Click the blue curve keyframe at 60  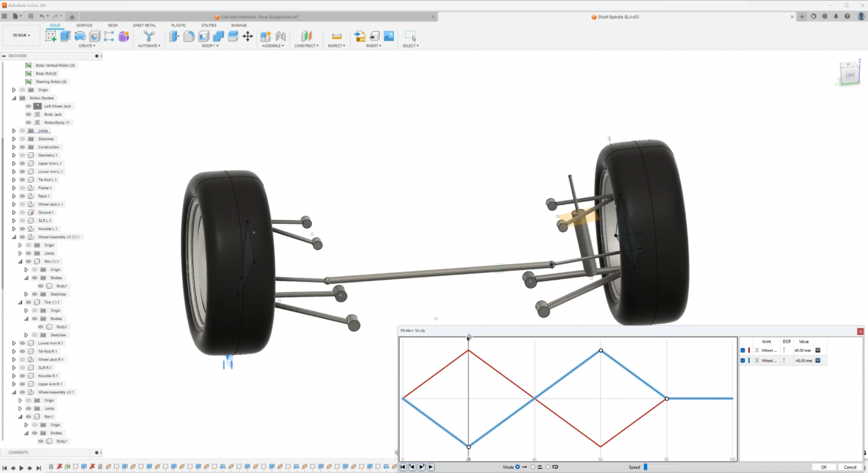pyautogui.click(x=601, y=350)
